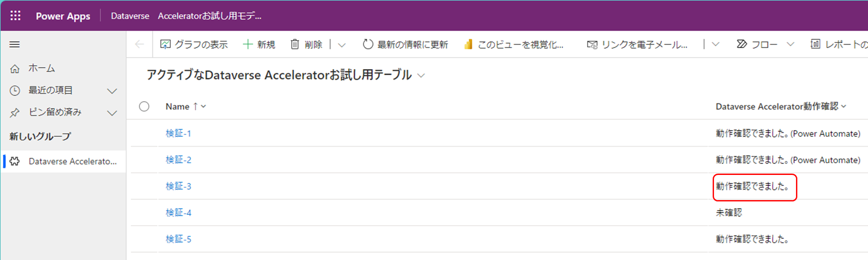The width and height of the screenshot is (868, 260).
Task: Open the Dataverse Acceleratorお試し用モデ... app name
Action: (x=186, y=16)
